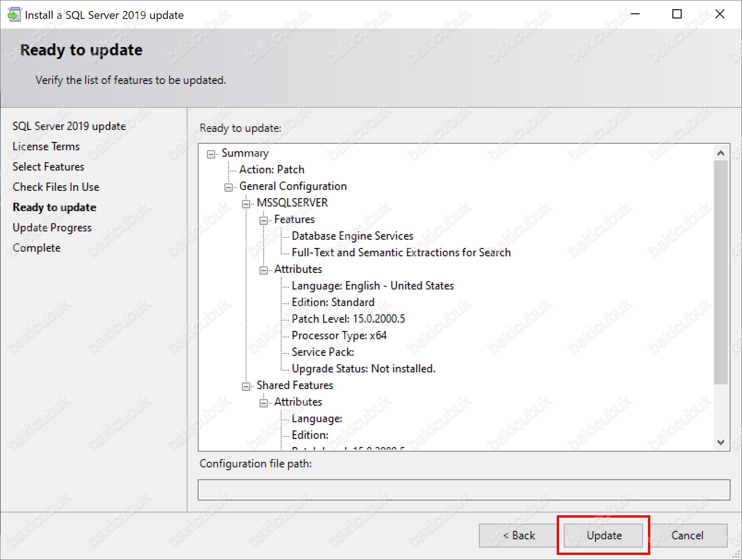Select Patch Level: 15.0.2000.5 row

point(348,319)
